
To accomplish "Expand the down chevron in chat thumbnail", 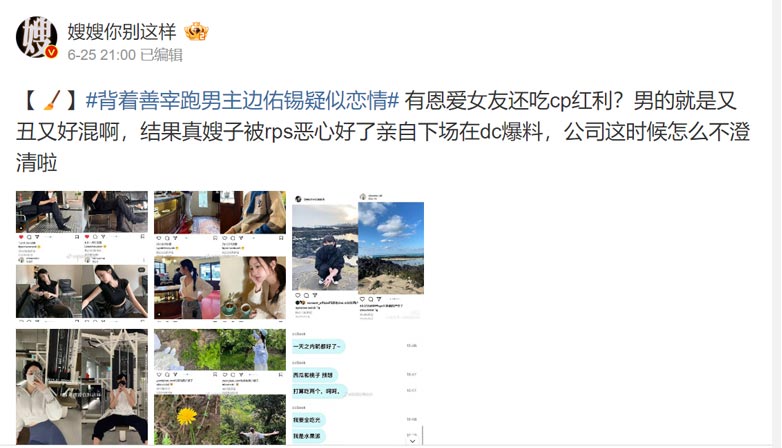I will (412, 441).
